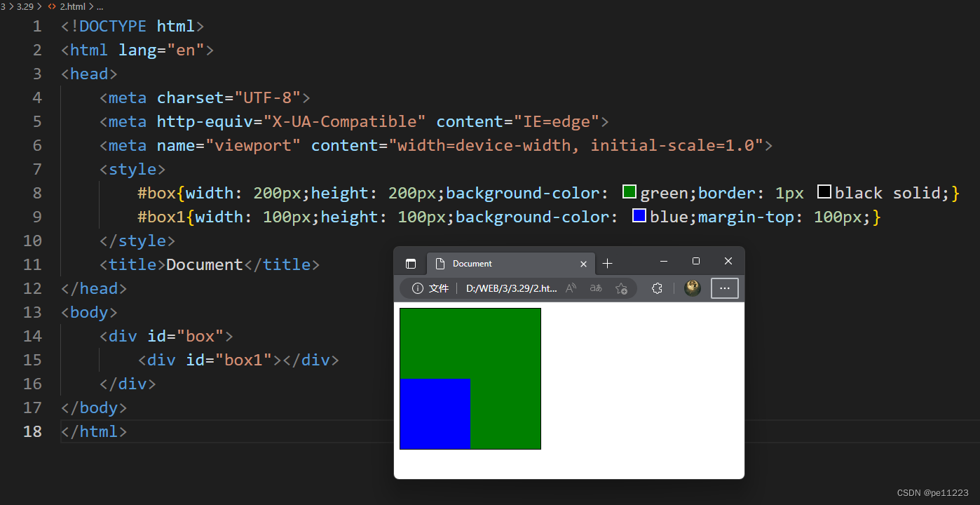
Task: Click the HTML file icon in breadcrumb
Action: 52,6
